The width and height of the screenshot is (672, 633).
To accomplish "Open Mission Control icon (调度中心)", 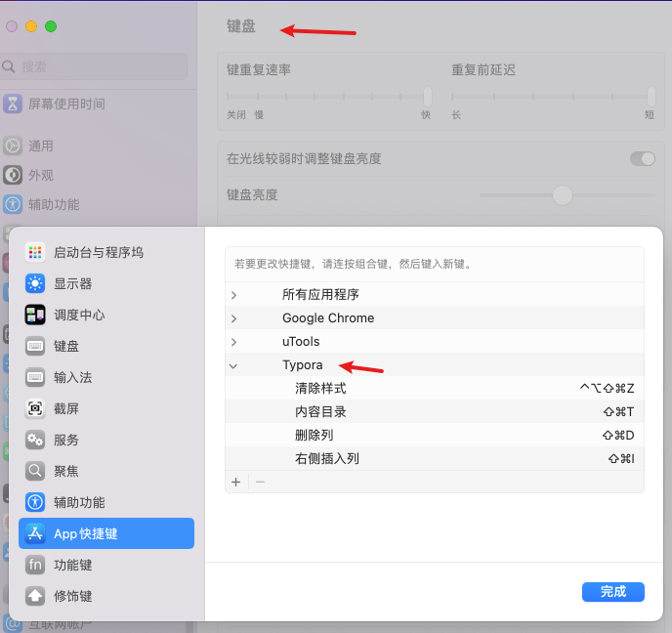I will tap(35, 315).
